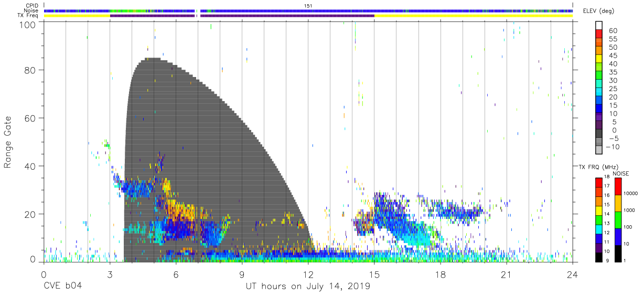Select the red swatch in the ELEV colorbar
Viewport: 644px width, 297px height.
[599, 34]
